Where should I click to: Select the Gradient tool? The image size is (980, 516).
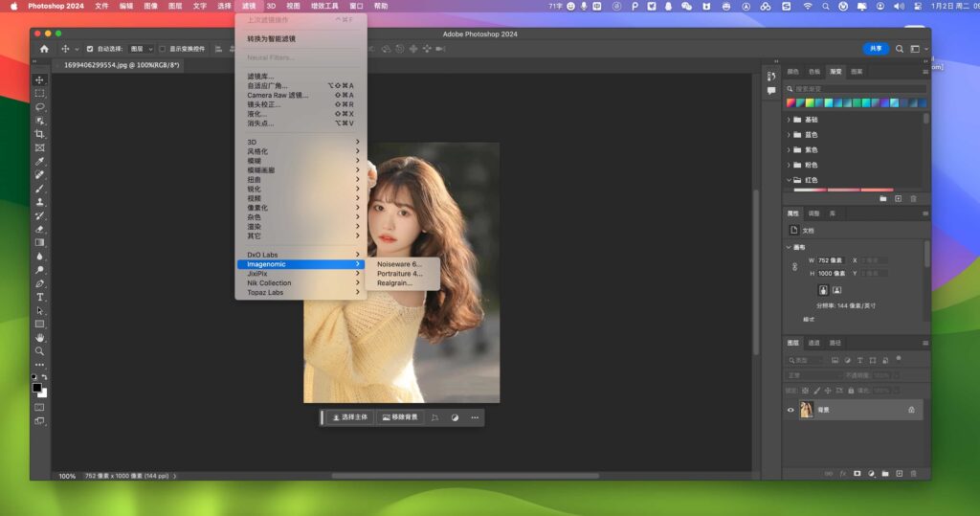coord(39,242)
